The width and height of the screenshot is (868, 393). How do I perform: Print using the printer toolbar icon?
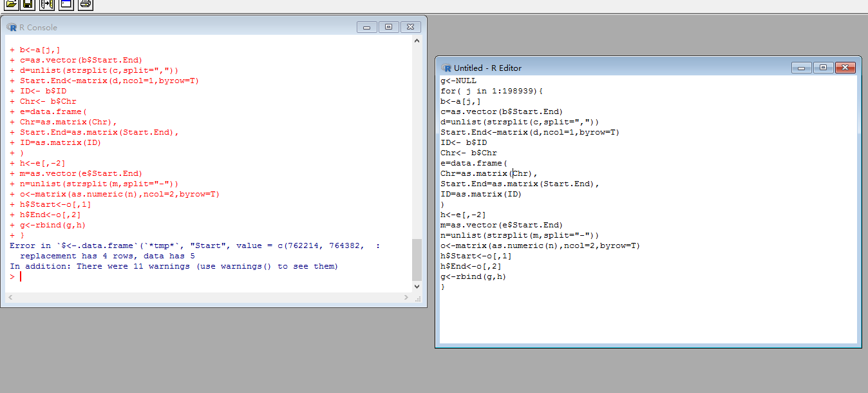[x=85, y=5]
